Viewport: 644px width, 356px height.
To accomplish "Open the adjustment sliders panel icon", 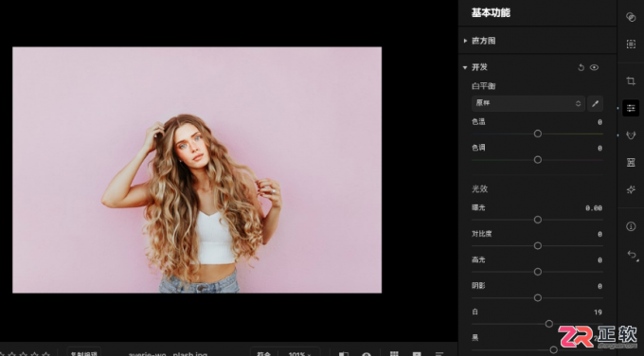I will tap(631, 108).
